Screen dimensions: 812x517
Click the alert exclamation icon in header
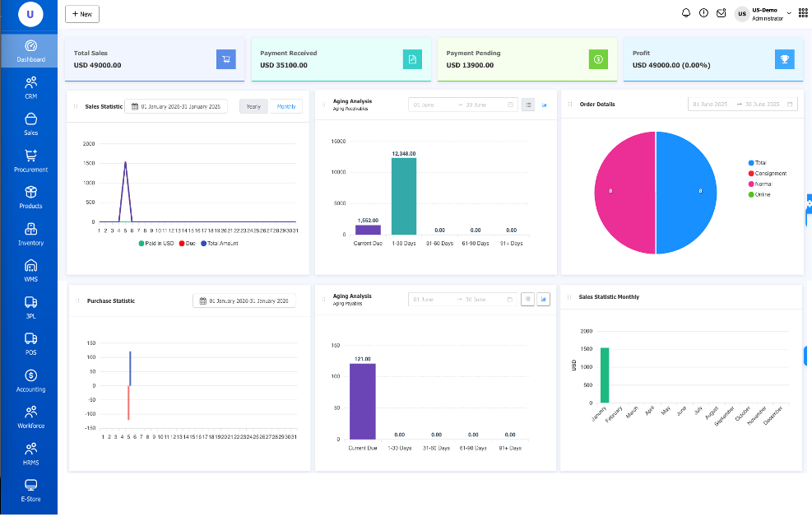[703, 13]
